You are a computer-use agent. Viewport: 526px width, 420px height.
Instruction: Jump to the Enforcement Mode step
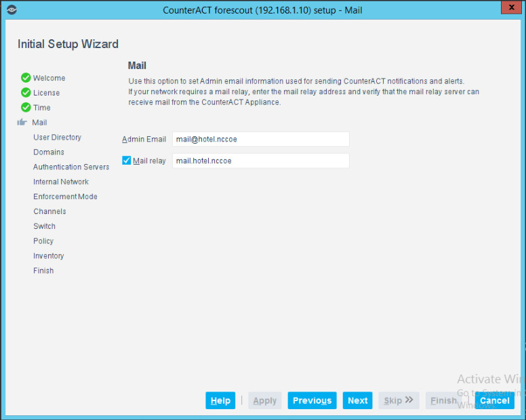click(x=66, y=196)
